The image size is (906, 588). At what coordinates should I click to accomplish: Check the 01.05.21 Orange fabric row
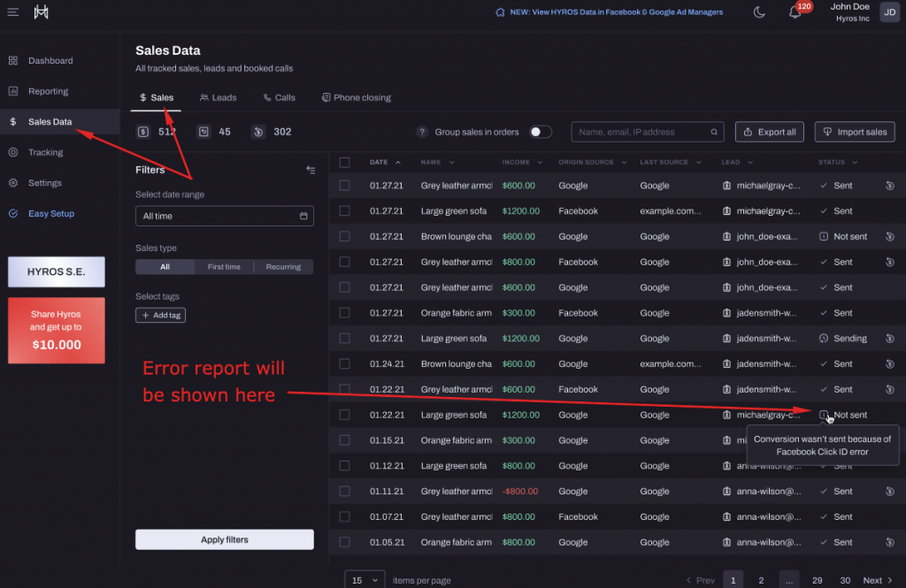point(344,542)
